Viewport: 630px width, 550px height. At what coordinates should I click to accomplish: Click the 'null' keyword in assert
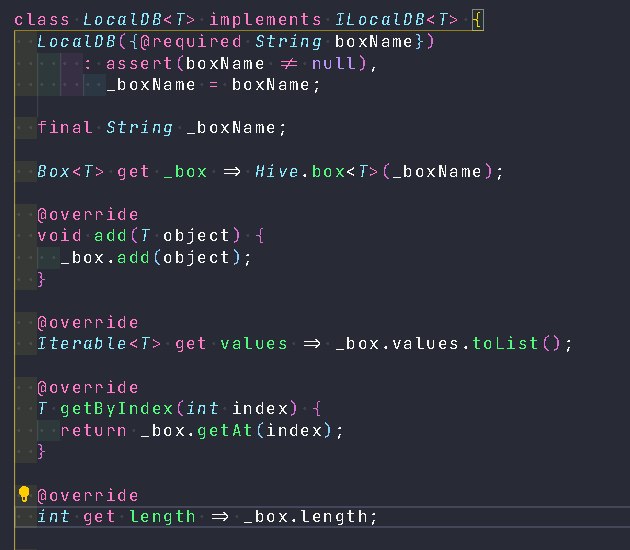click(334, 63)
